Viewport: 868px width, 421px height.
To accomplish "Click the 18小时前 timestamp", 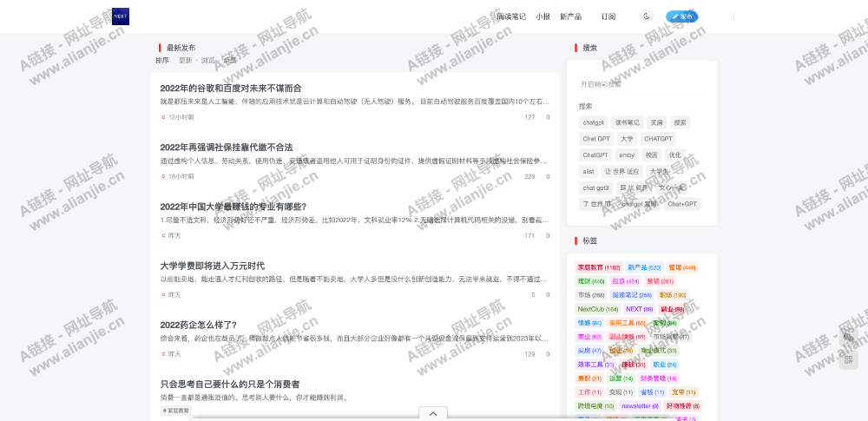I will (x=181, y=177).
